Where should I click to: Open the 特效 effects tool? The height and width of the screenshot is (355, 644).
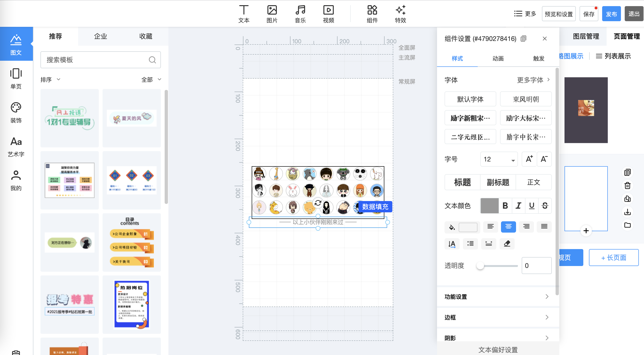pyautogui.click(x=400, y=14)
